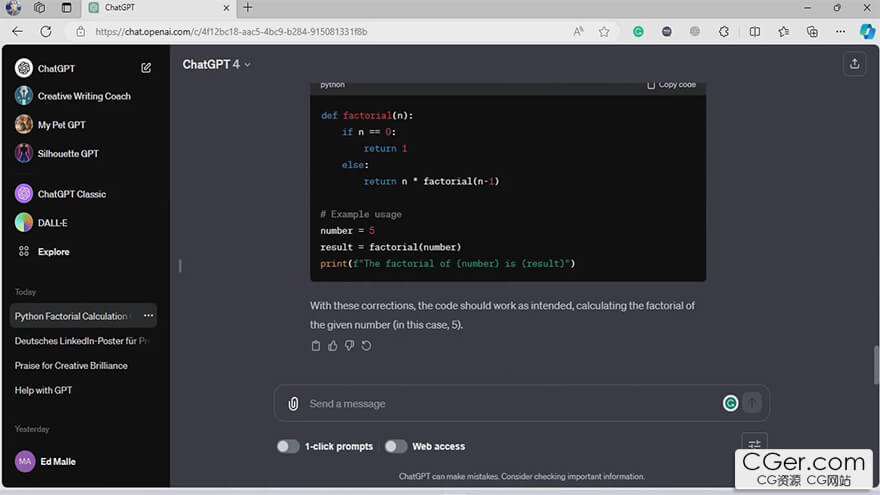Image resolution: width=880 pixels, height=495 pixels.
Task: Open ChatGPT Classic icon
Action: [x=24, y=194]
